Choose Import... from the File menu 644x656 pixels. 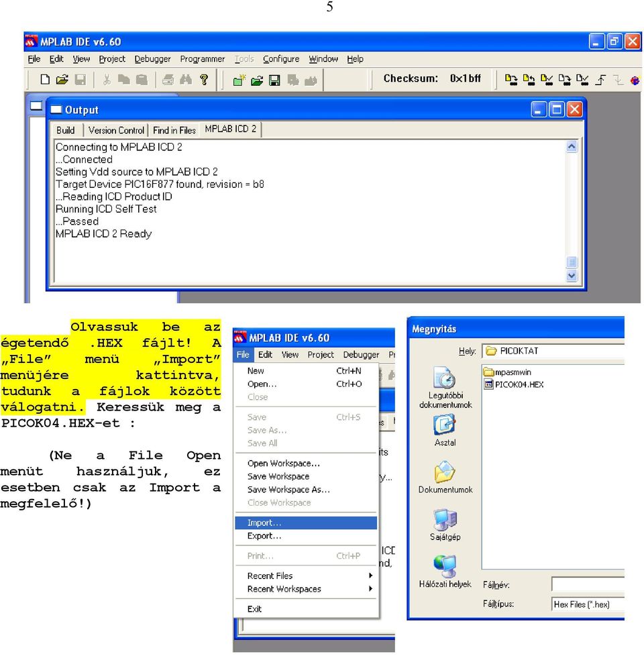point(307,523)
